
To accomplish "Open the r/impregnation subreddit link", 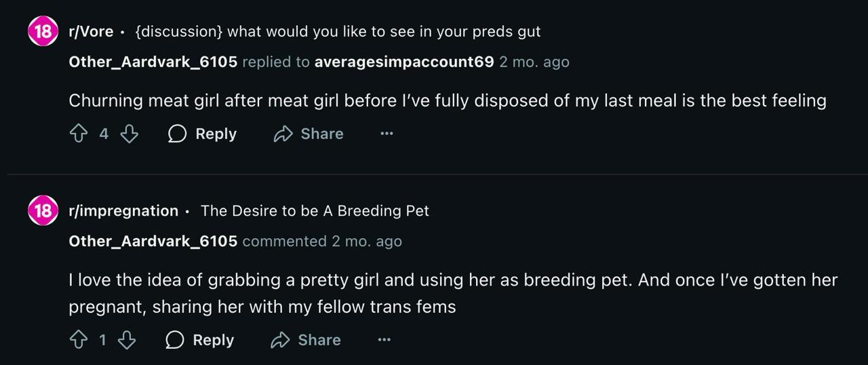I will coord(123,211).
